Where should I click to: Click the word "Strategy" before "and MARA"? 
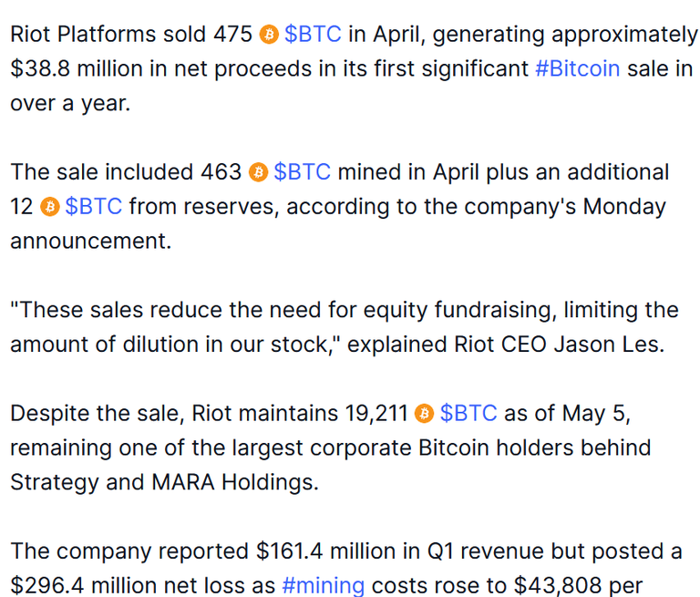pyautogui.click(x=55, y=483)
